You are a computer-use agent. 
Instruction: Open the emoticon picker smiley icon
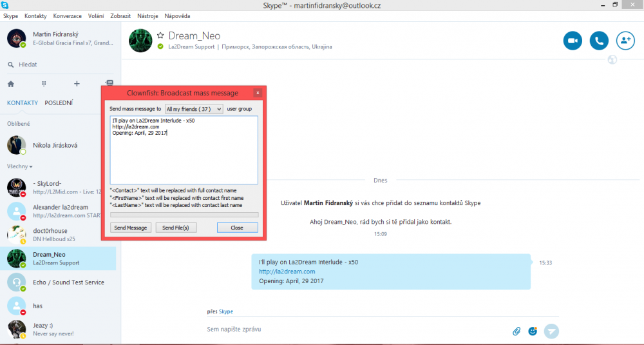pyautogui.click(x=533, y=331)
